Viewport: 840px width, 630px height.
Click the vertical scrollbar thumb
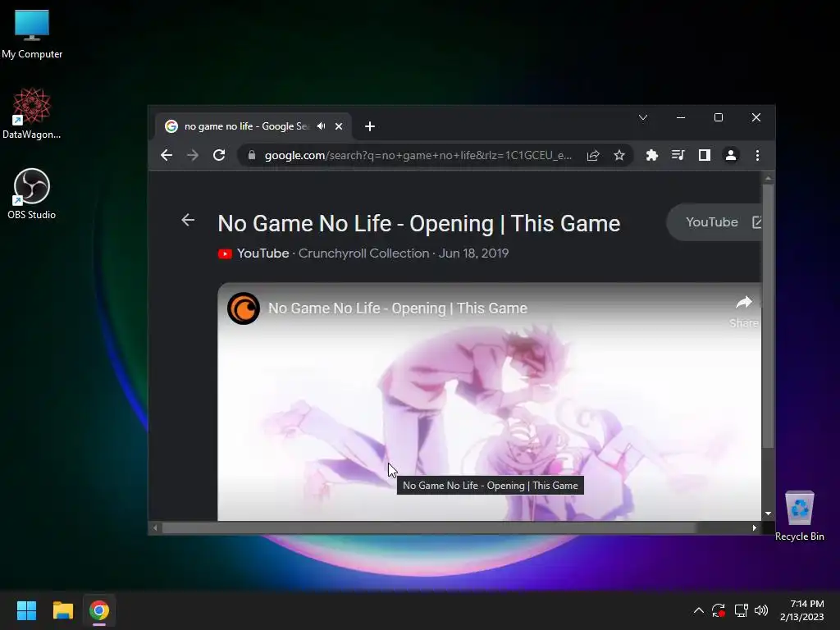point(768,316)
